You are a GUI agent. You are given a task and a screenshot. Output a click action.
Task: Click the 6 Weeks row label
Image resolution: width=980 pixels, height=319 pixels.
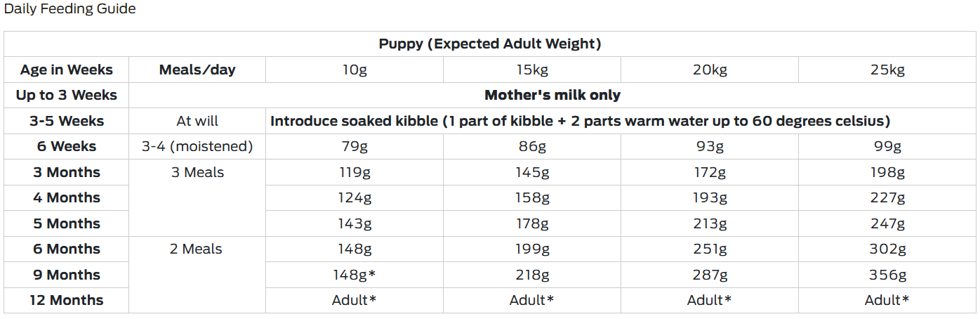[x=67, y=146]
